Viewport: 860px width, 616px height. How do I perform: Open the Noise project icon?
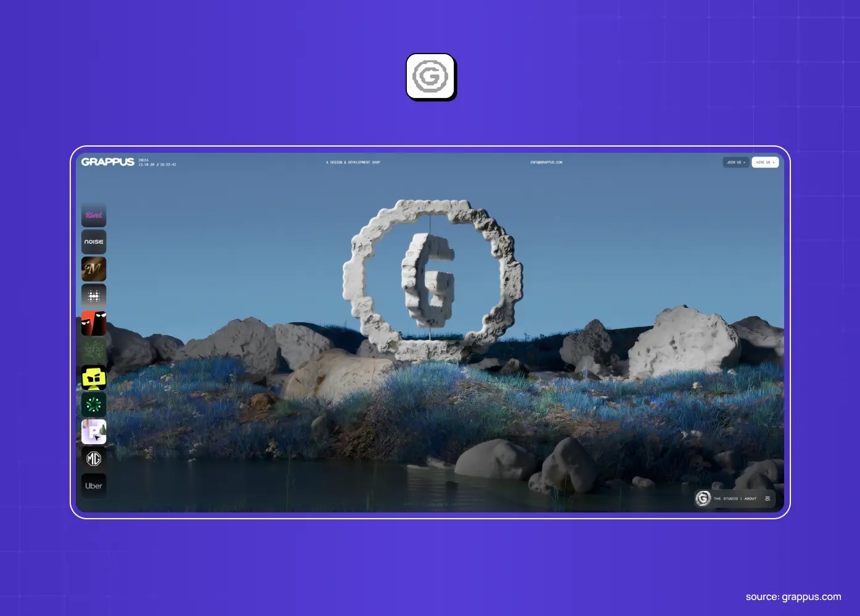pyautogui.click(x=94, y=242)
